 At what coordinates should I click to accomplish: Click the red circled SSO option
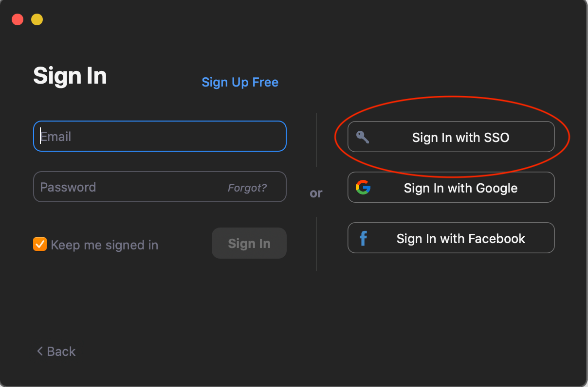point(451,137)
